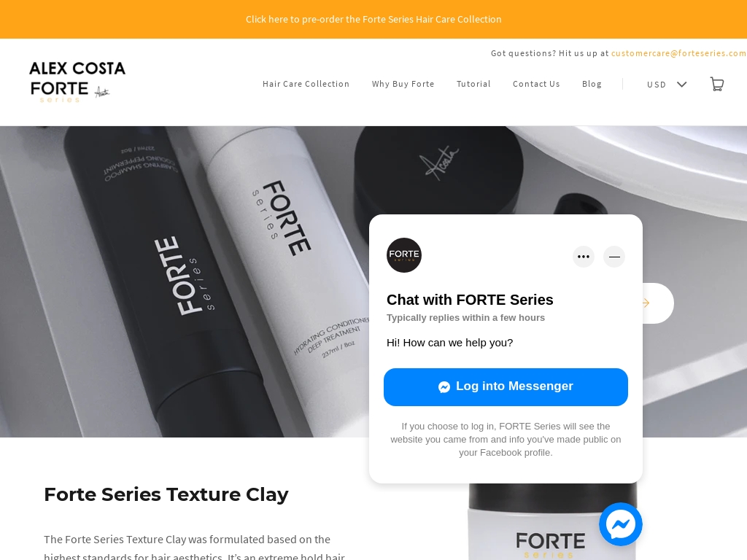Click the Forte Texture Clay product image

tap(551, 521)
